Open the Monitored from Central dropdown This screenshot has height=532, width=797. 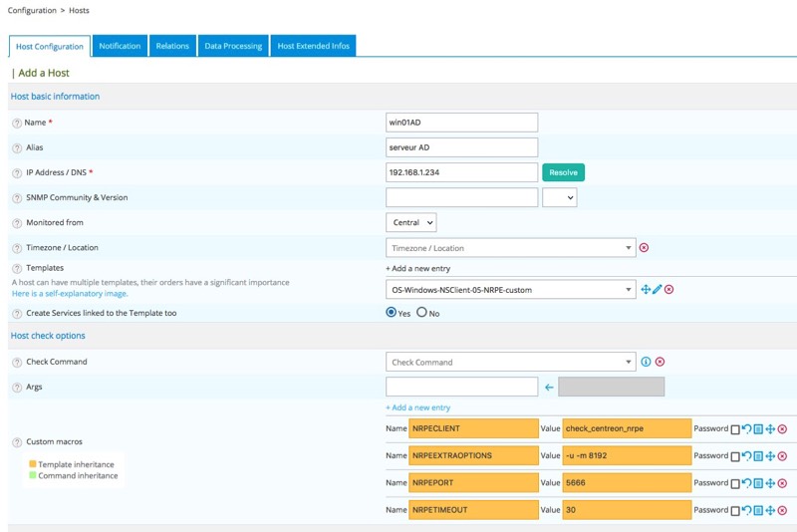tap(410, 223)
